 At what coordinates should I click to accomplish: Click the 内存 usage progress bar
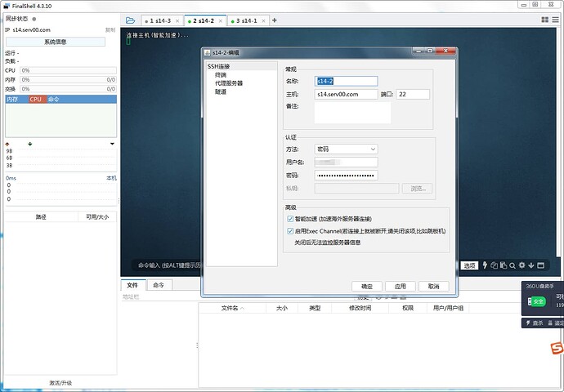(x=68, y=80)
